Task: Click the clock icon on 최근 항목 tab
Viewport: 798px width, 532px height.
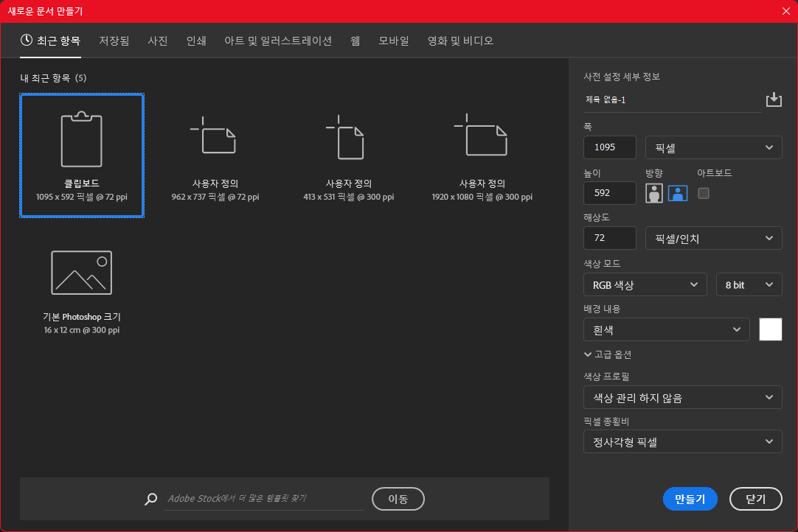Action: (27, 41)
